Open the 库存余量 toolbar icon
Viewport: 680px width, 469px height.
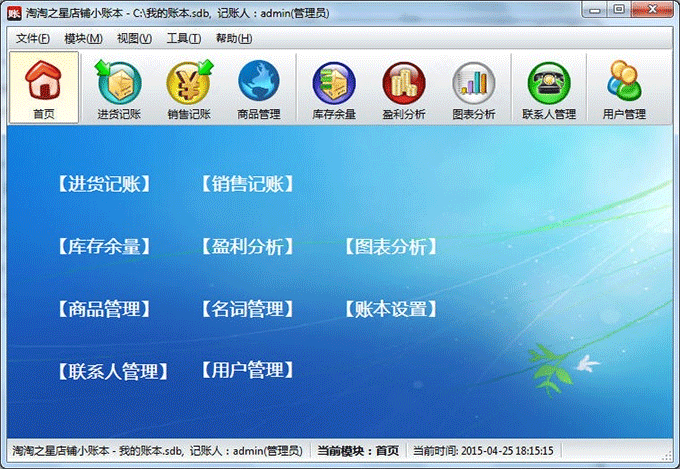tap(334, 90)
